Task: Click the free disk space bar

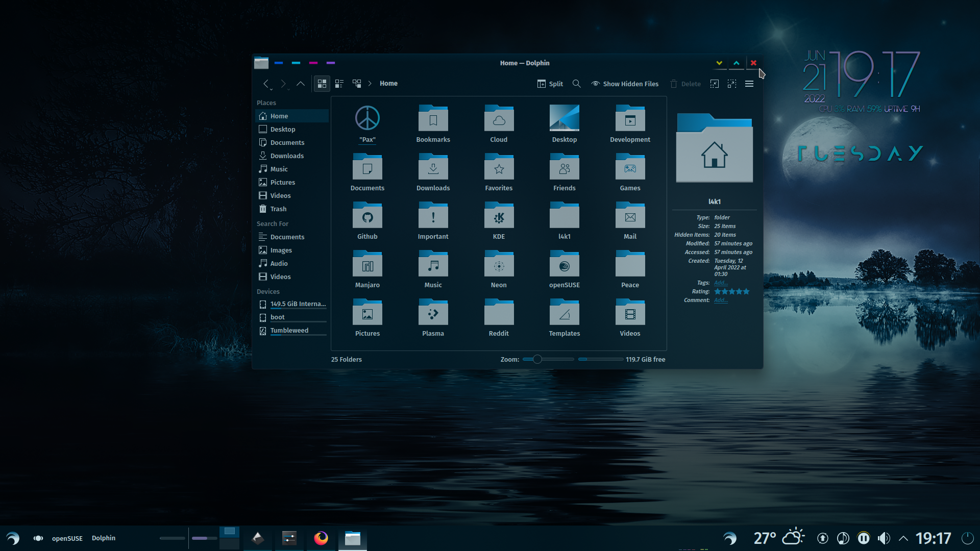Action: [x=601, y=359]
